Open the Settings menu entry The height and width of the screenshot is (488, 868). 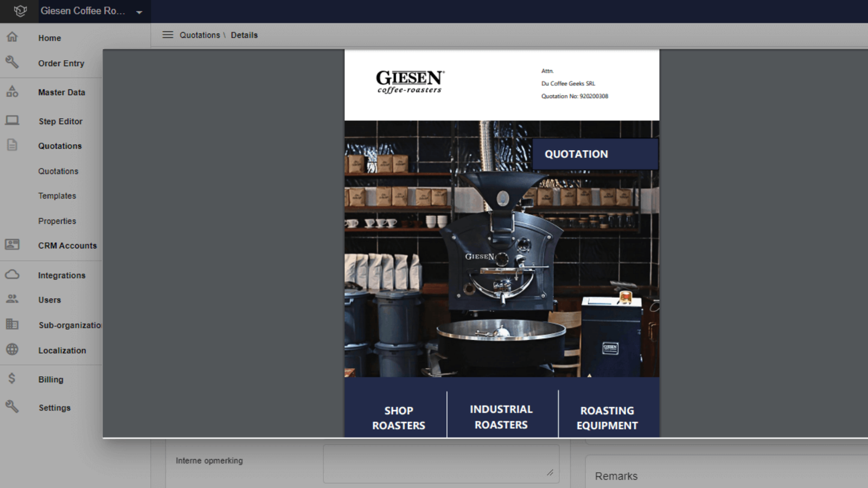pos(54,408)
